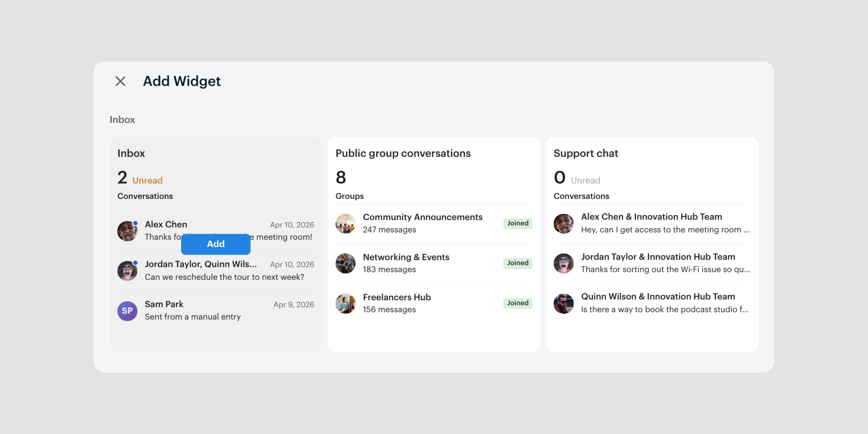Click Networking & Events group thumbnail
868x434 pixels.
click(345, 263)
